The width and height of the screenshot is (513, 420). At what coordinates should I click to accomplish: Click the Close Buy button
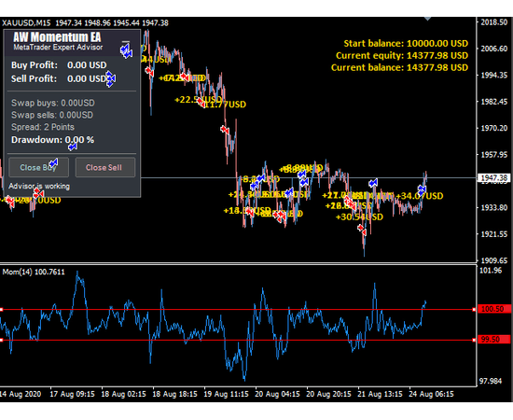coord(38,167)
